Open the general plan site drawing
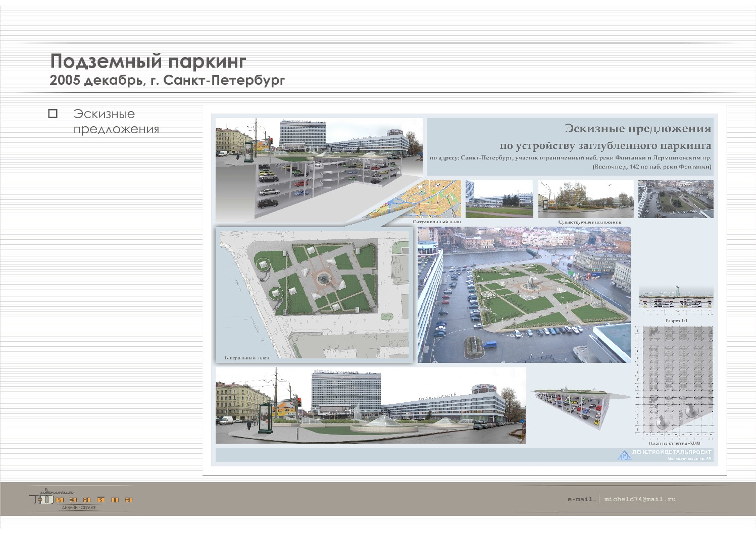The image size is (756, 534). tap(314, 295)
